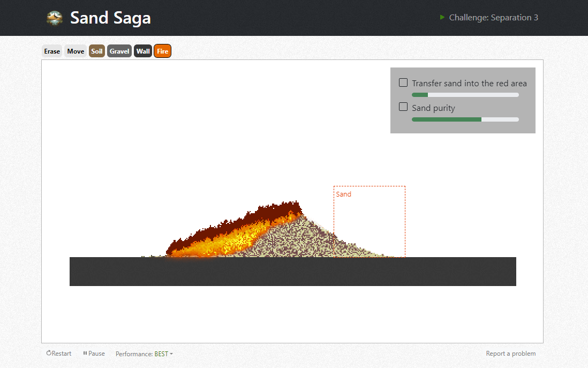This screenshot has height=368, width=588.
Task: Select the Move tool
Action: (76, 51)
